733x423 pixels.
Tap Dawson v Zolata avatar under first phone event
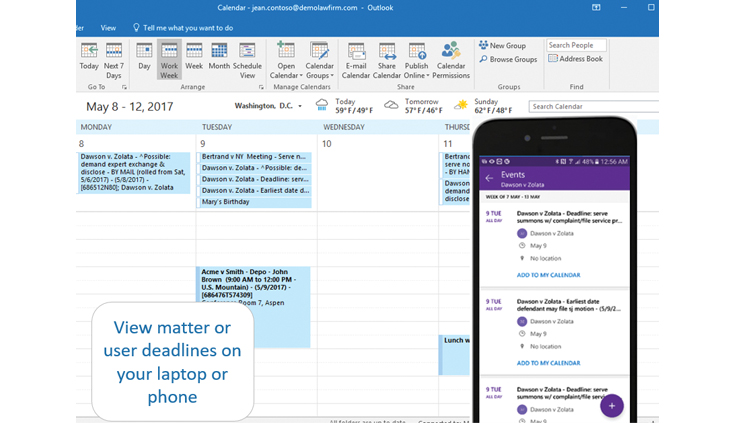522,233
